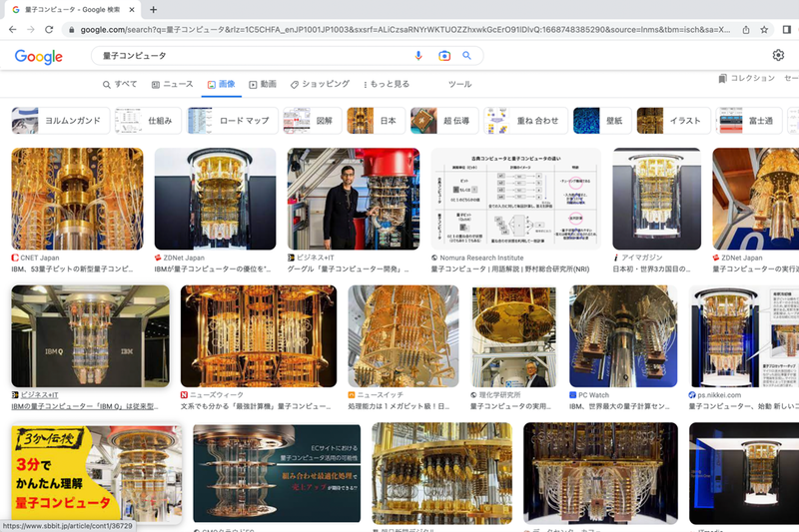Image resolution: width=799 pixels, height=532 pixels.
Task: Open ECサイト quantum computer banner image
Action: point(277,472)
